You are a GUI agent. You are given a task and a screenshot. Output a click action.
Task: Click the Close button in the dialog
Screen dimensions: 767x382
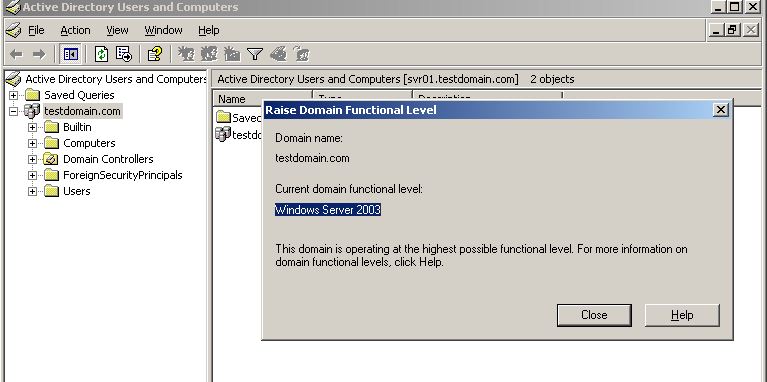tap(594, 315)
